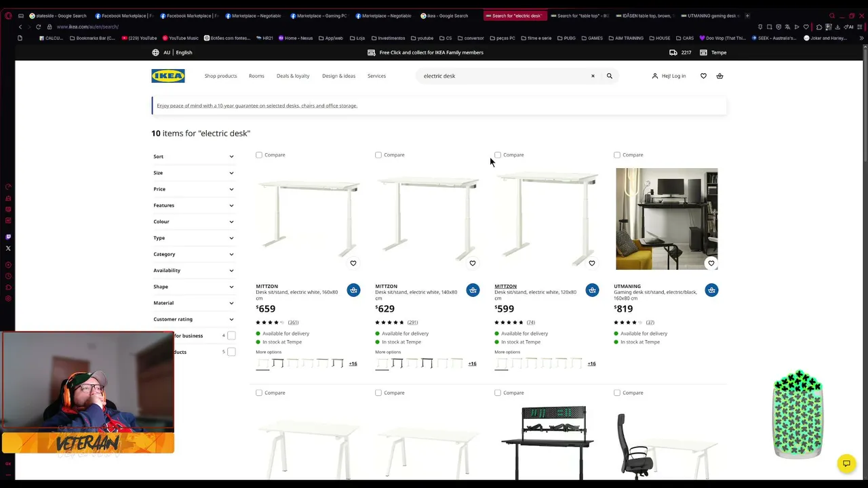The height and width of the screenshot is (488, 868).
Task: Expand the Colour filter
Action: (193, 222)
